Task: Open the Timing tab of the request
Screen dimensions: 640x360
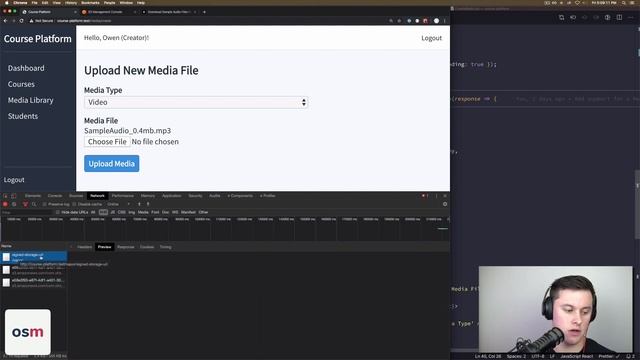Action: tap(165, 247)
